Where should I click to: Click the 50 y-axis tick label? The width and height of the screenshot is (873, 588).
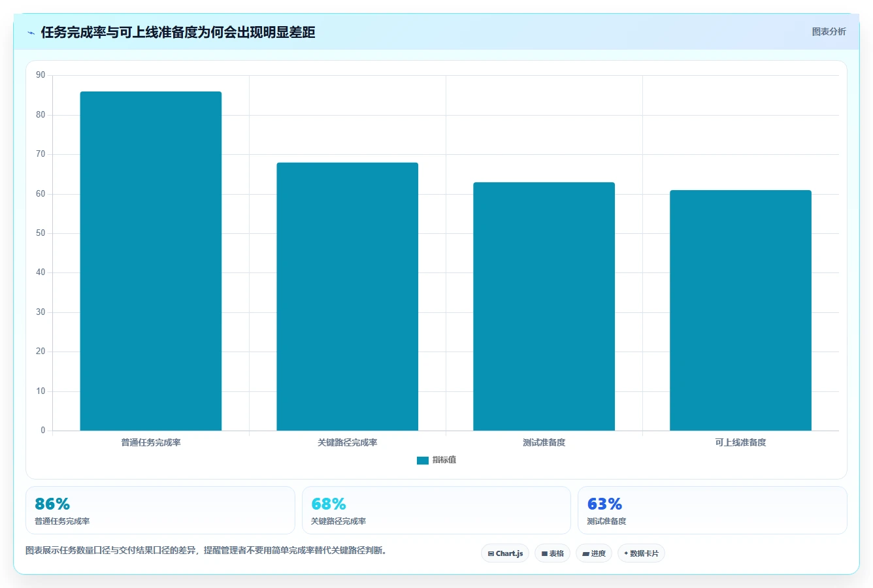41,233
